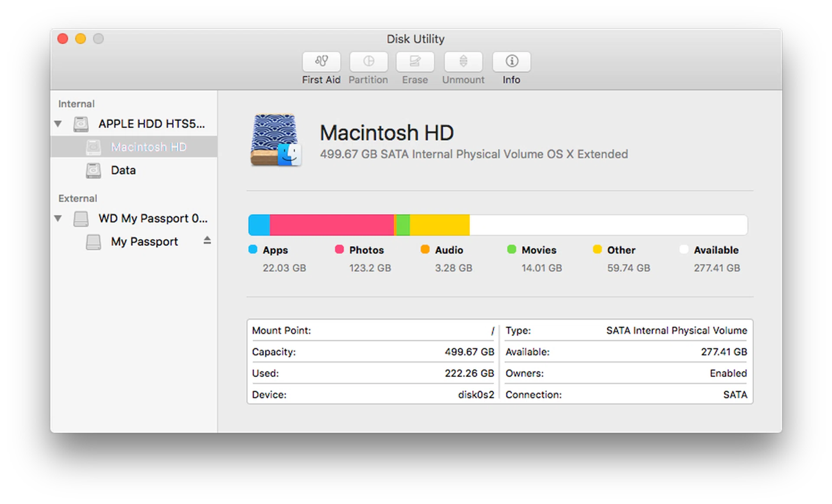Select the My Passport volume

(144, 241)
